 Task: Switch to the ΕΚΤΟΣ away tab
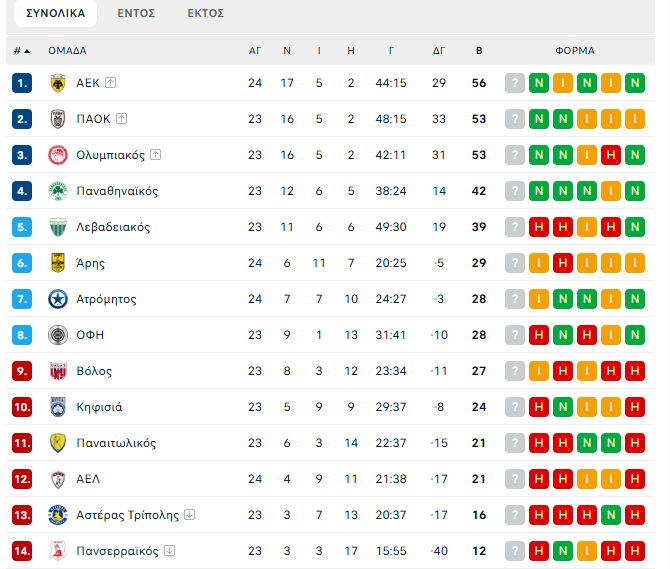coord(206,14)
